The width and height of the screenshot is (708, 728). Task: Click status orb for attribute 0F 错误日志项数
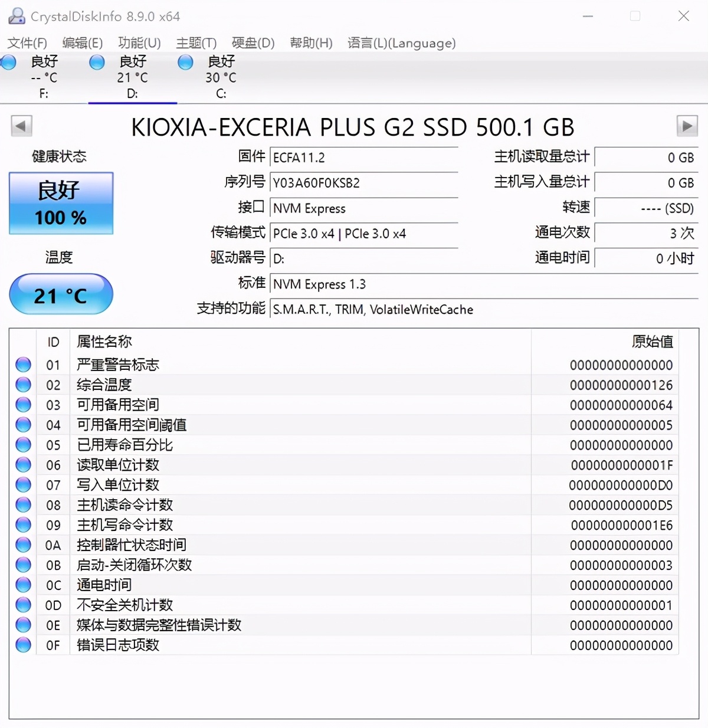(x=23, y=645)
